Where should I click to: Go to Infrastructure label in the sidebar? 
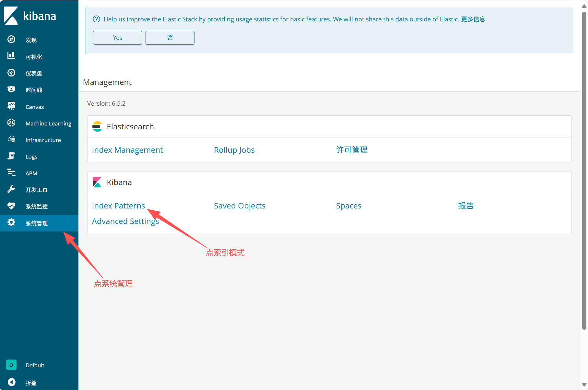point(43,140)
